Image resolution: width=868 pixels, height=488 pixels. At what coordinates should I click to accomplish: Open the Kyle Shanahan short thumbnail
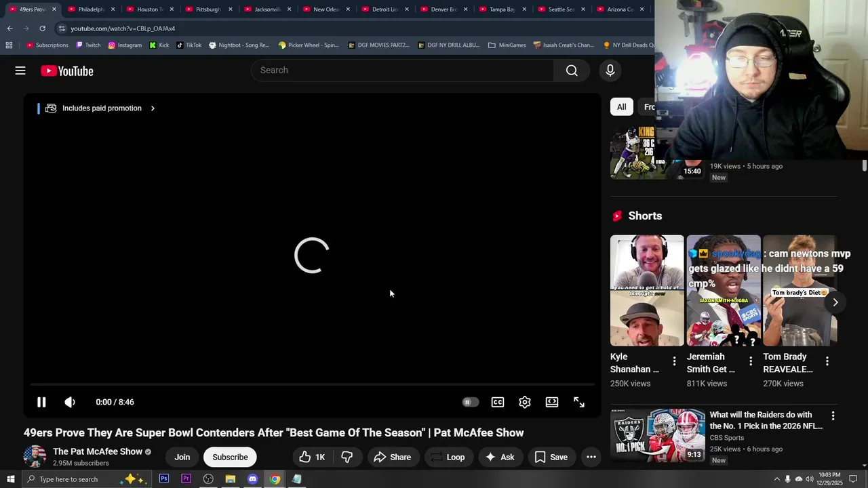(x=647, y=291)
